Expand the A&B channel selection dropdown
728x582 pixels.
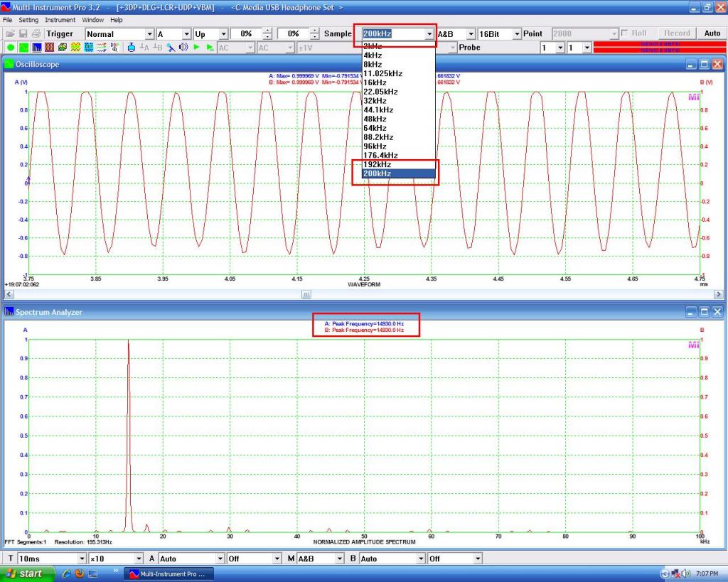point(471,34)
